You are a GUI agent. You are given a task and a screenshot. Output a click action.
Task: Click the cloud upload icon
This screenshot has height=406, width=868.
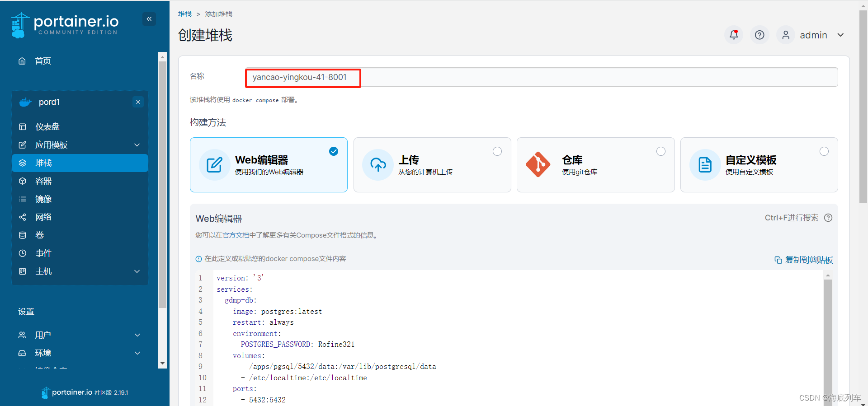(378, 165)
